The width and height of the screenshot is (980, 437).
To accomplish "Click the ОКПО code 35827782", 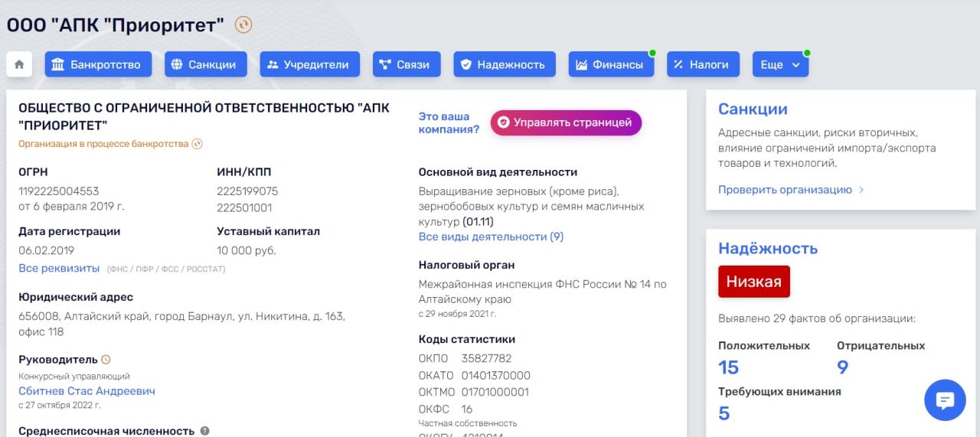I will [x=486, y=358].
